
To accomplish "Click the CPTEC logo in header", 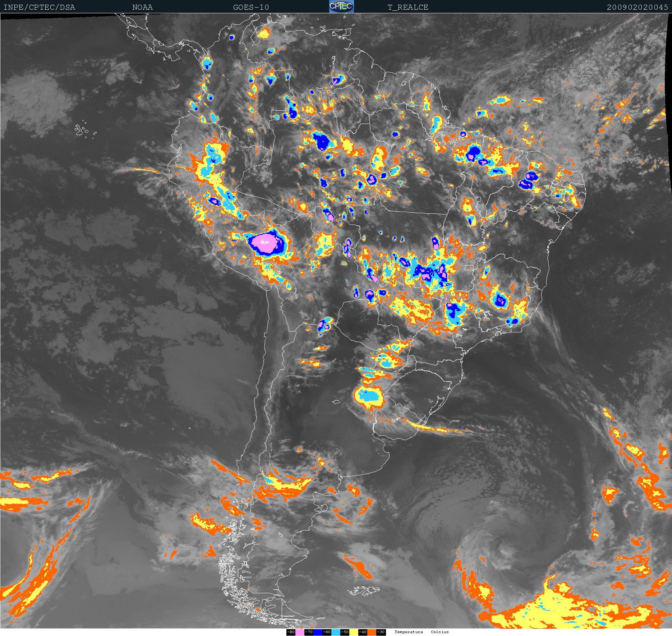I will (341, 6).
